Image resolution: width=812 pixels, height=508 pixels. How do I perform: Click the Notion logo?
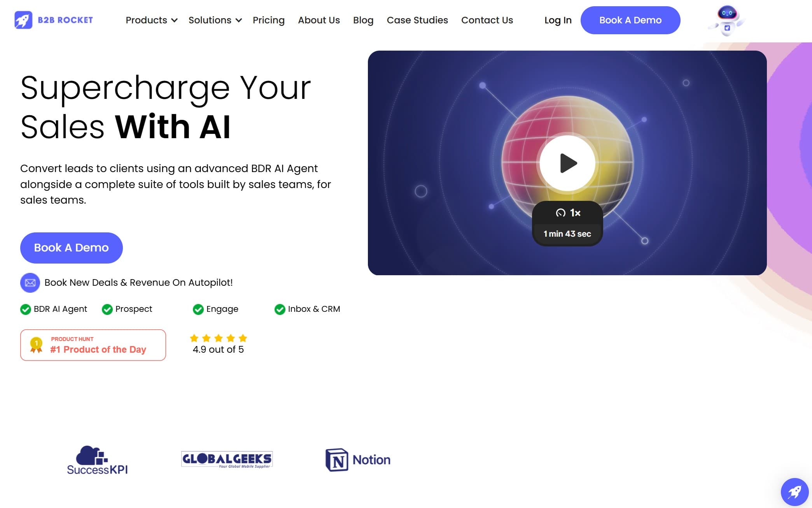(x=358, y=460)
